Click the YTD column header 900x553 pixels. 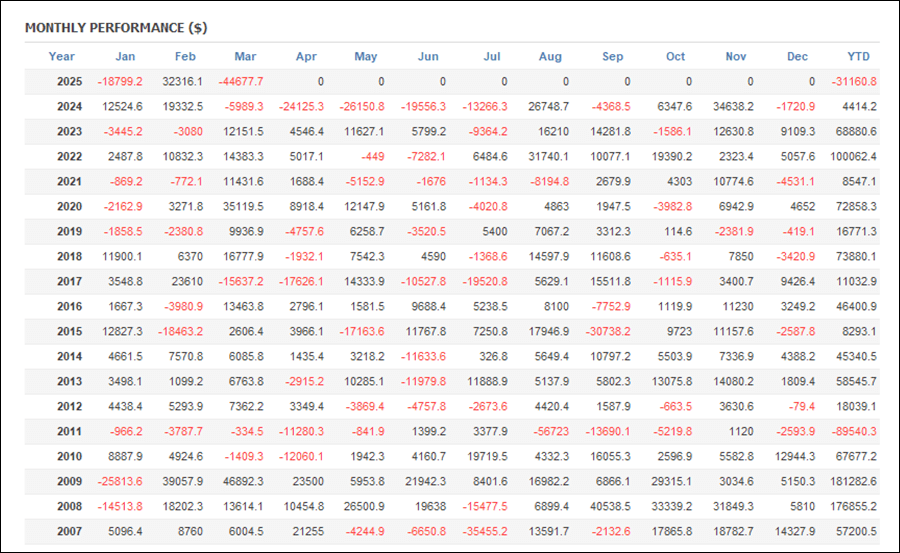(859, 56)
